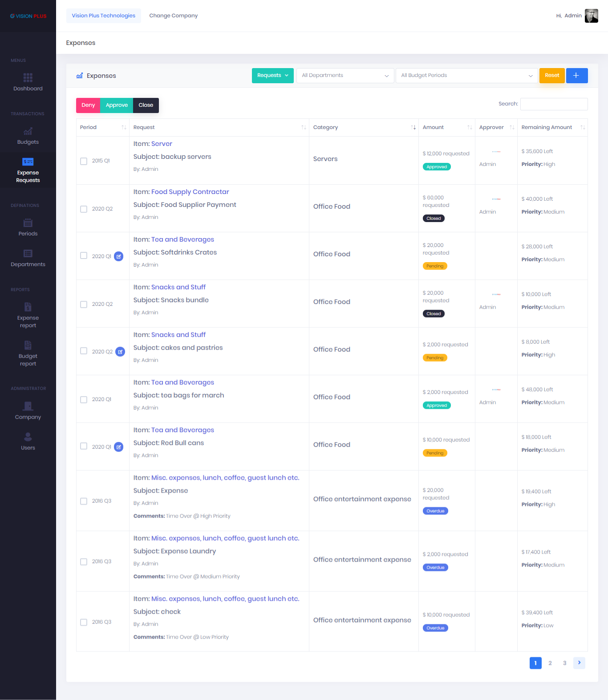Click edit icon for Softdrinks Crates request
This screenshot has width=608, height=700.
click(x=119, y=256)
